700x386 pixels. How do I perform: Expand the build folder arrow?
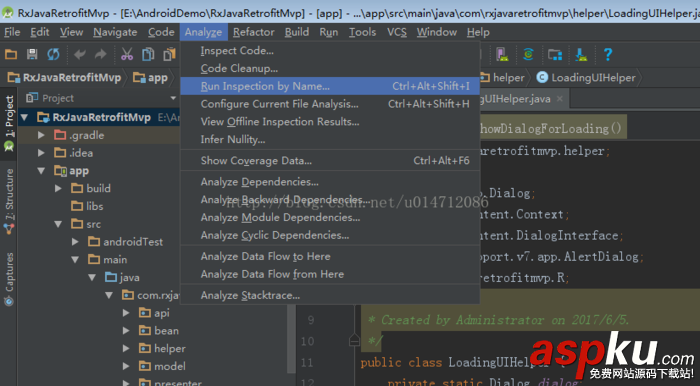(x=58, y=188)
